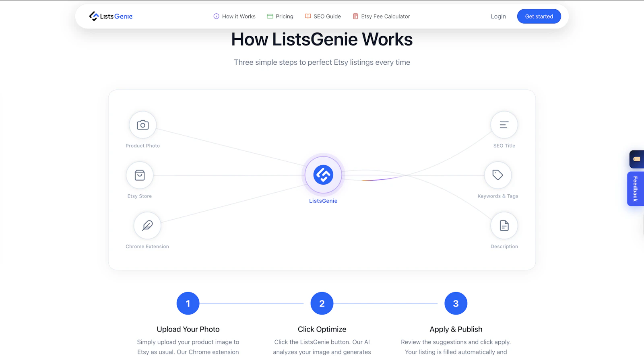The height and width of the screenshot is (356, 644).
Task: Click the step 1 number circle
Action: (188, 303)
